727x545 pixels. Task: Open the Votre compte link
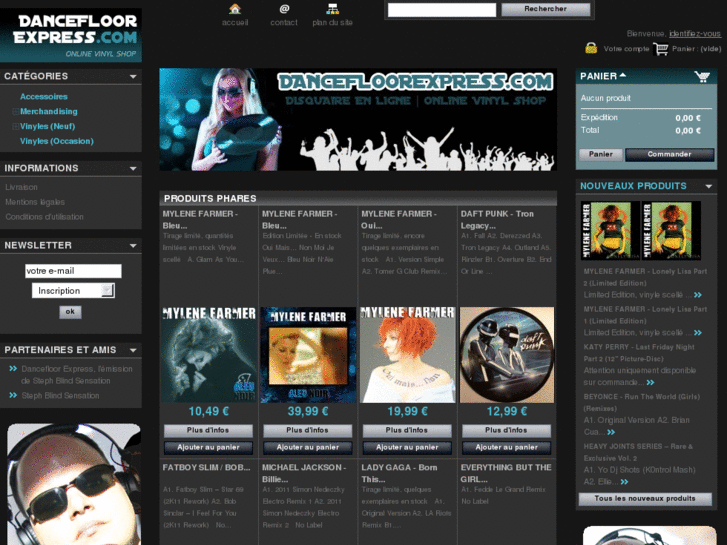(x=626, y=49)
